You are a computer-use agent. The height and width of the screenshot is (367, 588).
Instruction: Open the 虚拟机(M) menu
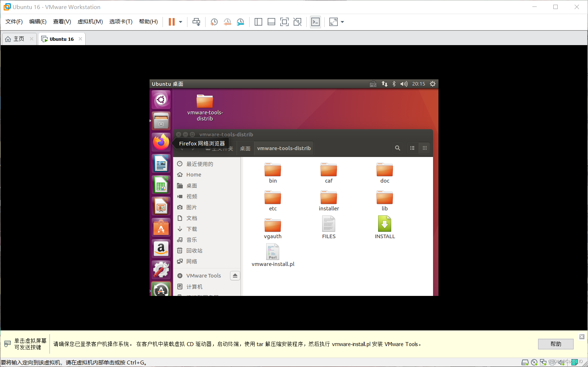(x=90, y=22)
